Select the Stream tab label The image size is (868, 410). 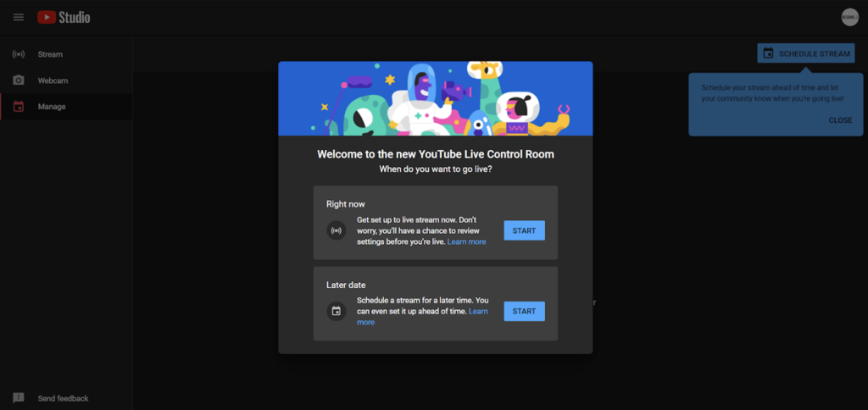click(50, 54)
